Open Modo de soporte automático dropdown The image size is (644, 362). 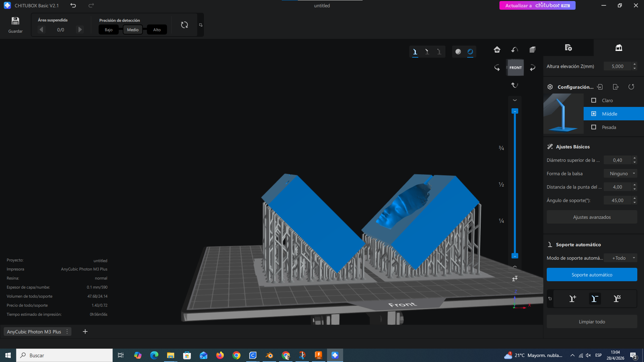[621, 258]
